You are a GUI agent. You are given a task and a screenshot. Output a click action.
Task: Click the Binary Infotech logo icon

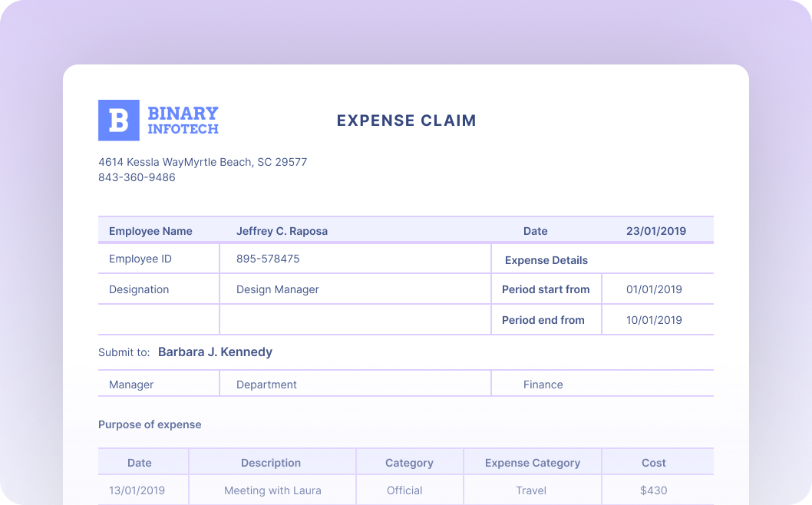coord(119,120)
